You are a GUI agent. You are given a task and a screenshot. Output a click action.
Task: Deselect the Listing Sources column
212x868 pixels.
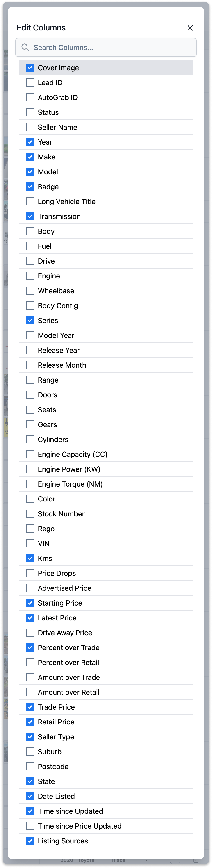click(30, 841)
